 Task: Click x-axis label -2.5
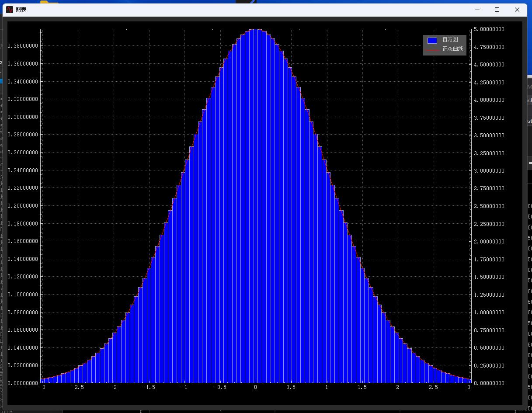77,387
